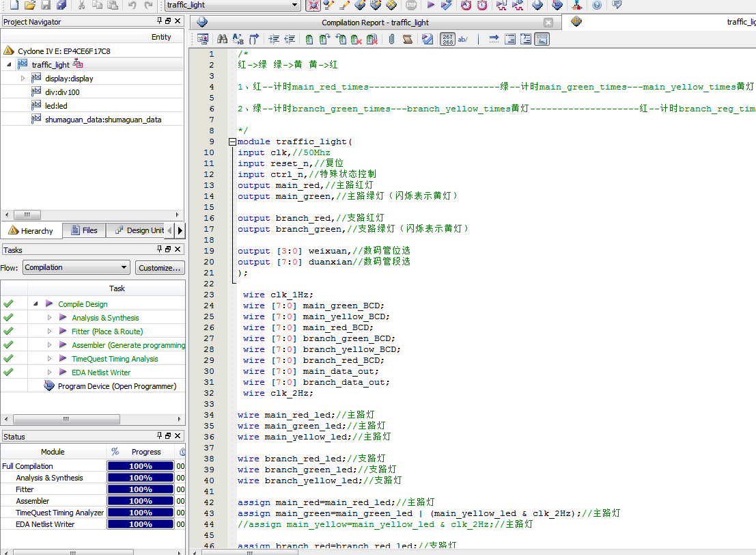Click the increase indent icon

pyautogui.click(x=274, y=39)
